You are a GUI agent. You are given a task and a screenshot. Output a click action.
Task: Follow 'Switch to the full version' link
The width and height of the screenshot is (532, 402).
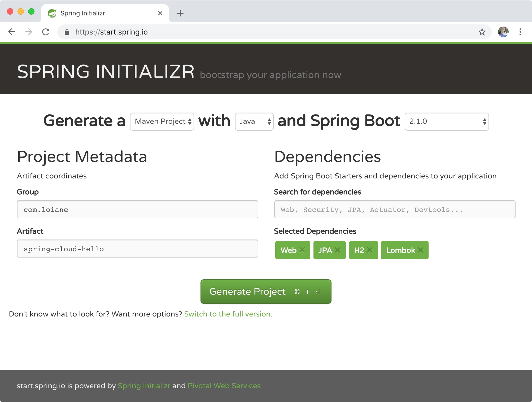point(228,314)
